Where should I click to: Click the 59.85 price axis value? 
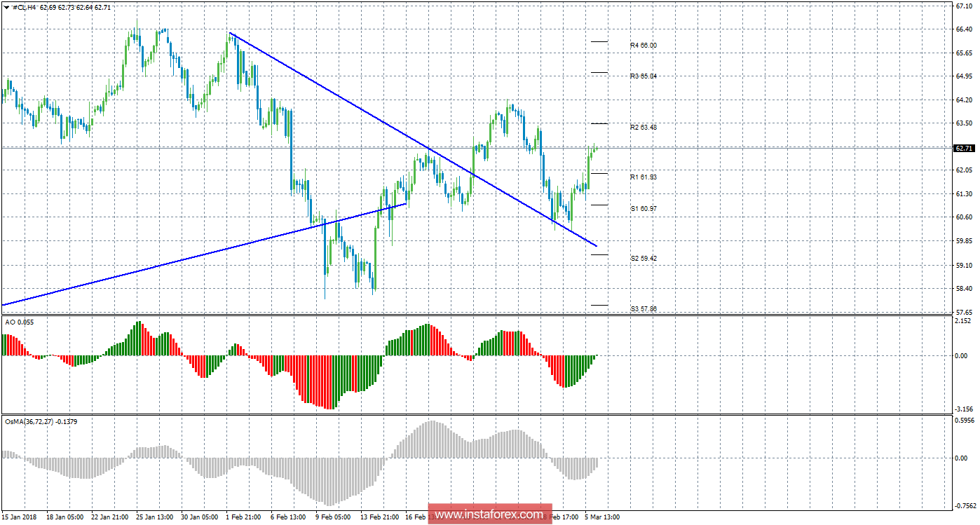[x=963, y=241]
